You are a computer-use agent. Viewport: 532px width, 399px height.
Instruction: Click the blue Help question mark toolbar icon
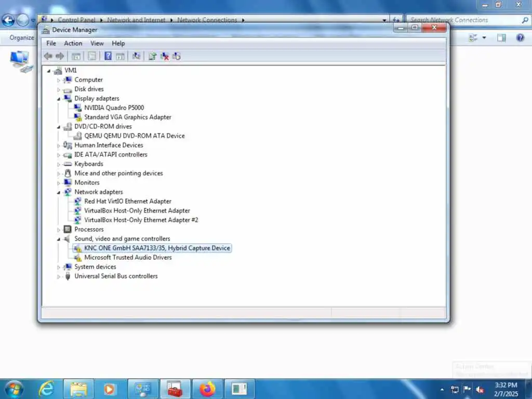point(108,56)
